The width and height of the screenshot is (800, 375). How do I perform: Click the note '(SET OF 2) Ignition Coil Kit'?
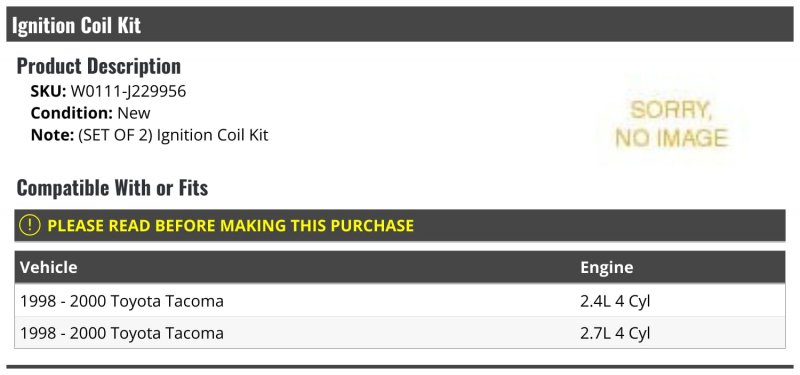173,135
